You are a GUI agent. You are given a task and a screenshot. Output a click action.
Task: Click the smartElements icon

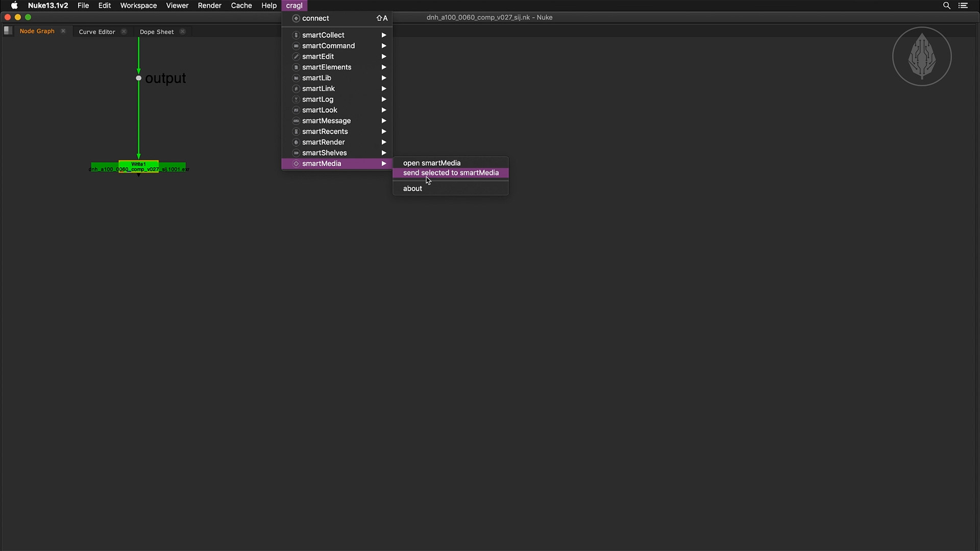point(296,67)
